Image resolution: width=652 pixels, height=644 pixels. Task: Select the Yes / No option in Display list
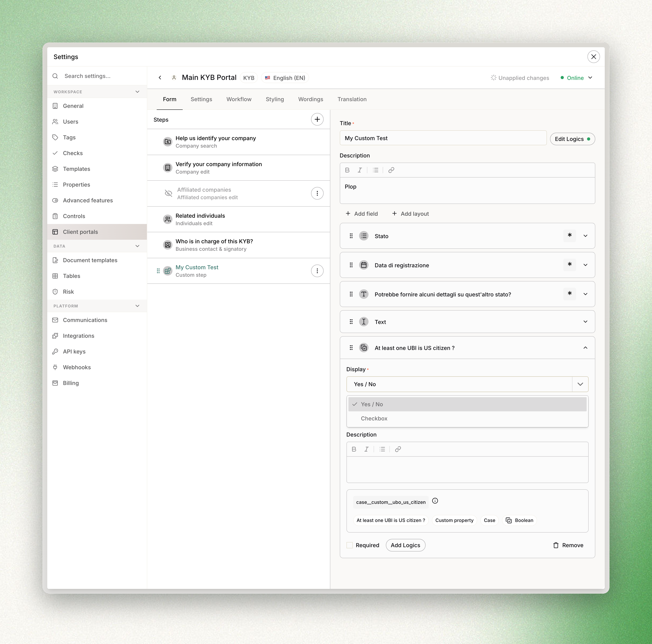pyautogui.click(x=467, y=404)
